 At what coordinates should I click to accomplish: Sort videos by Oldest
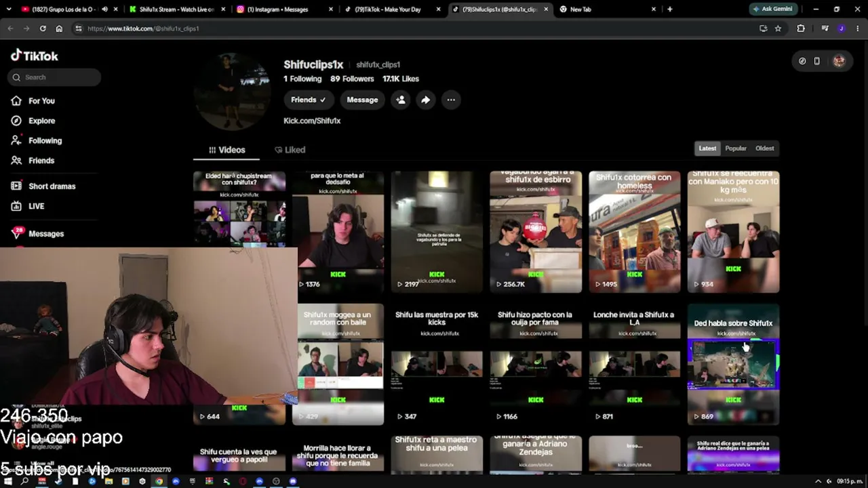764,148
